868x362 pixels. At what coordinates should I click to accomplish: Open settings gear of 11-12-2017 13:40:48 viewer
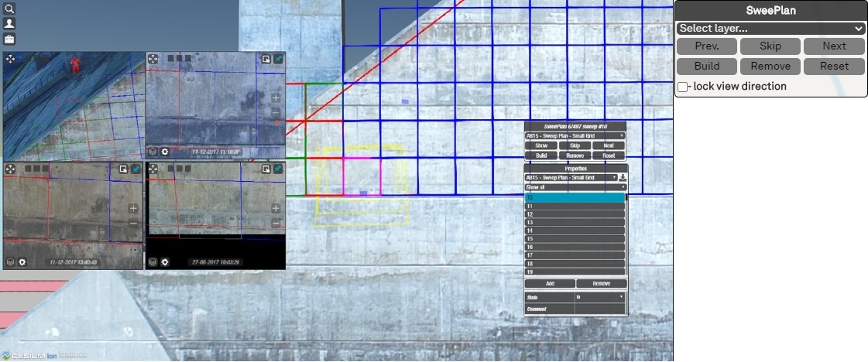point(22,262)
